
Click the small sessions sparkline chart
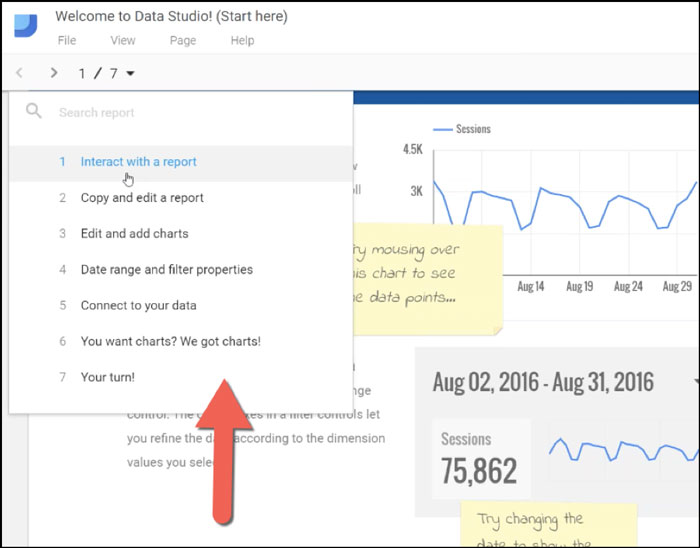click(x=623, y=451)
